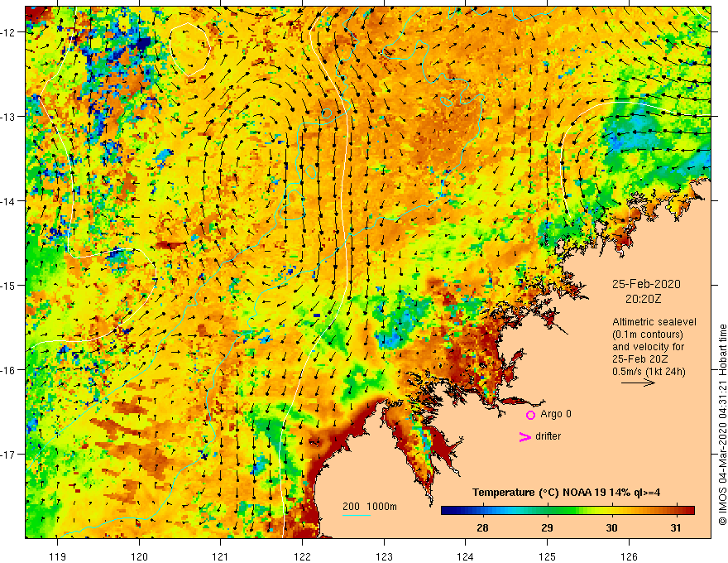
Task: Click the longitude axis label 125
Action: (547, 556)
